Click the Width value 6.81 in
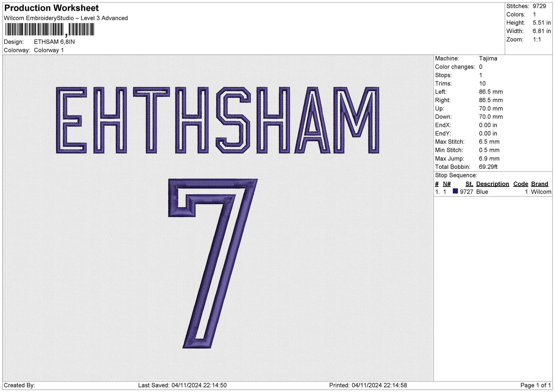Viewport: 555px width, 392px height. [542, 31]
